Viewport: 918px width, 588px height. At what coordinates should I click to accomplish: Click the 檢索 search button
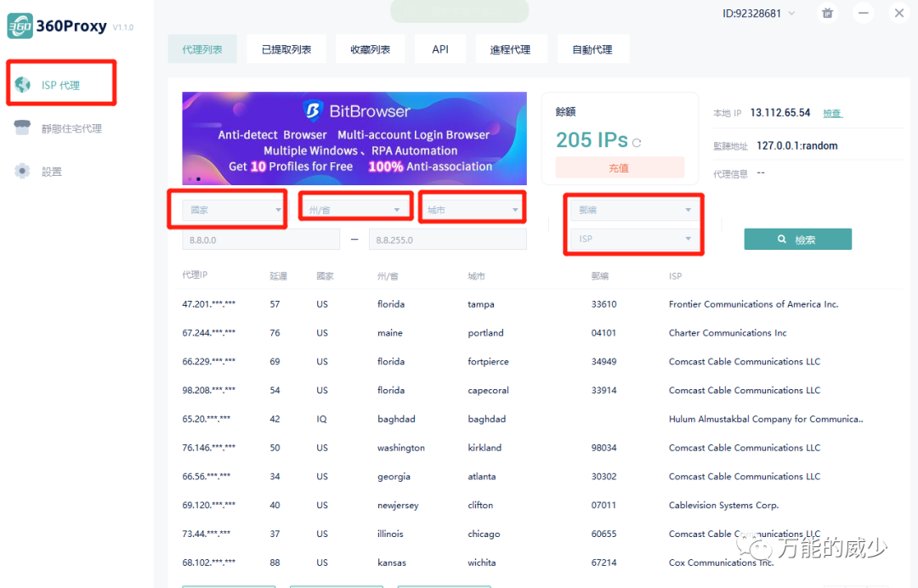pyautogui.click(x=797, y=239)
